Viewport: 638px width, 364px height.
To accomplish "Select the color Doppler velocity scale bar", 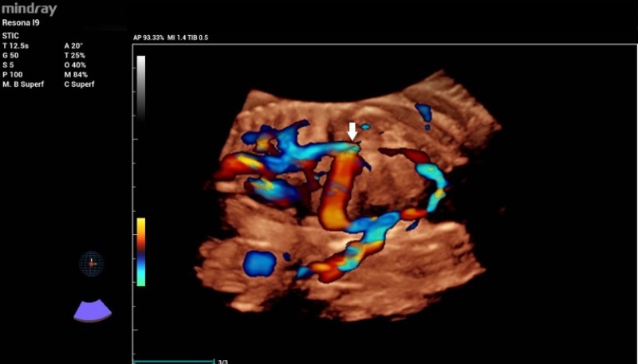I will coord(140,252).
